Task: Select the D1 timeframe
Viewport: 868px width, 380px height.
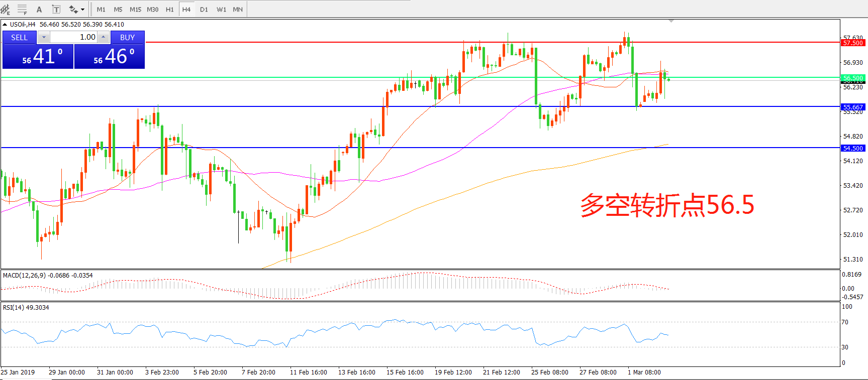Action: 204,9
